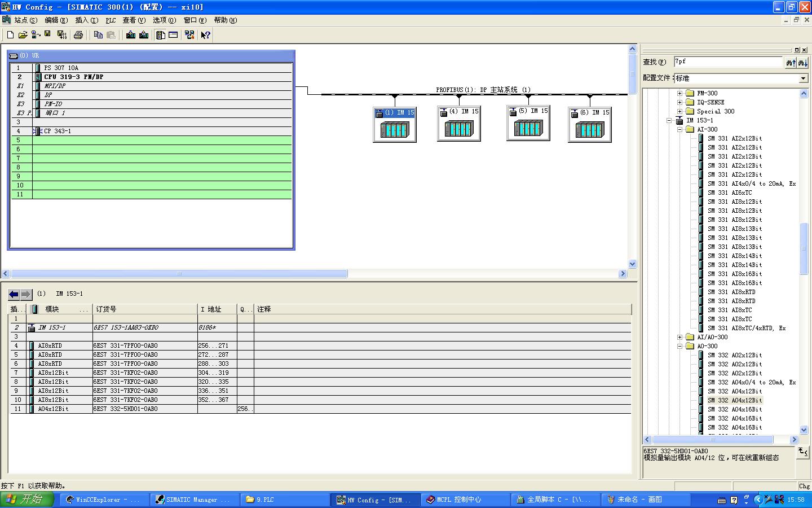
Task: Open the 窗口(W) menu
Action: 195,20
